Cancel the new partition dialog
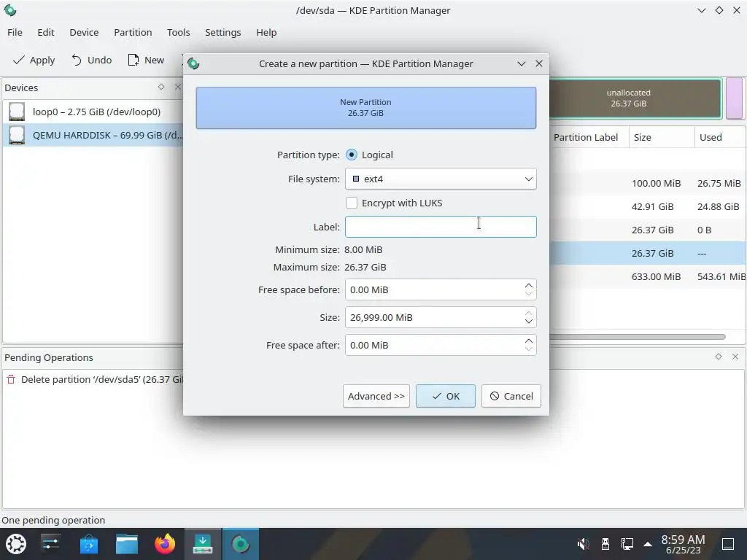 coord(511,396)
